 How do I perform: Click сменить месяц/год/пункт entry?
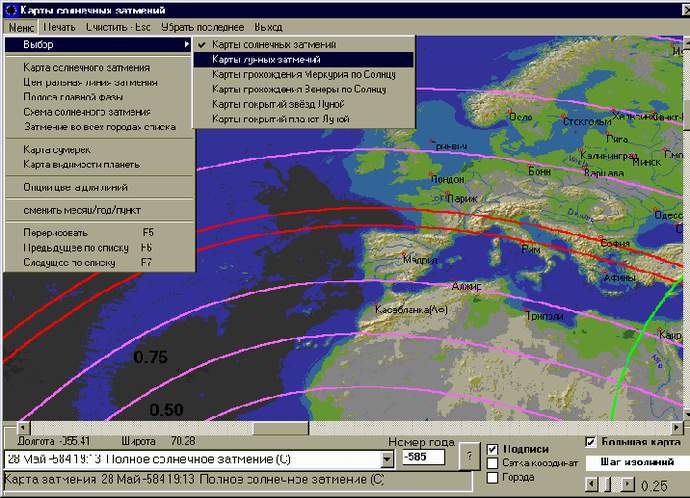pyautogui.click(x=99, y=210)
